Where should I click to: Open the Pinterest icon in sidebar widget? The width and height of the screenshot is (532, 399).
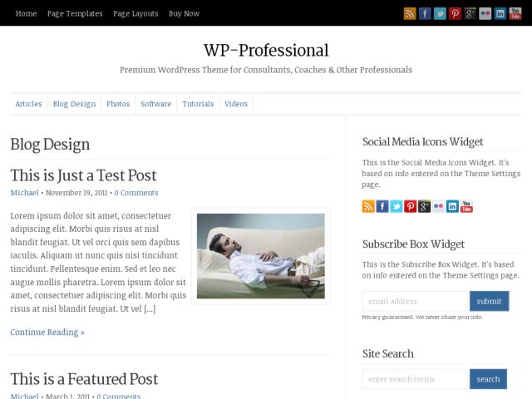point(410,206)
